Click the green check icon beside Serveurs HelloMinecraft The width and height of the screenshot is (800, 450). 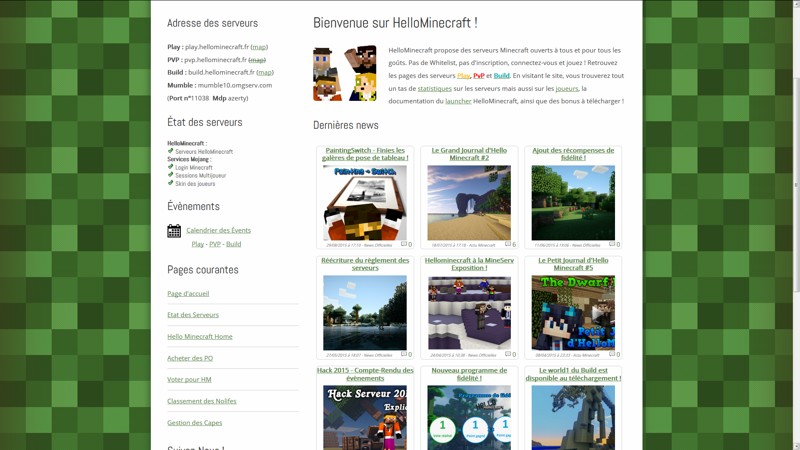[x=170, y=151]
